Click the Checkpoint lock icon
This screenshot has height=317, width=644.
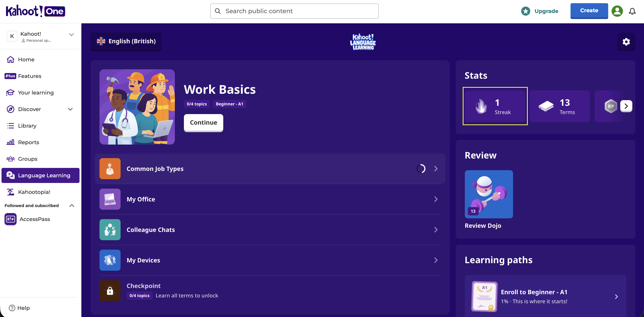(110, 290)
